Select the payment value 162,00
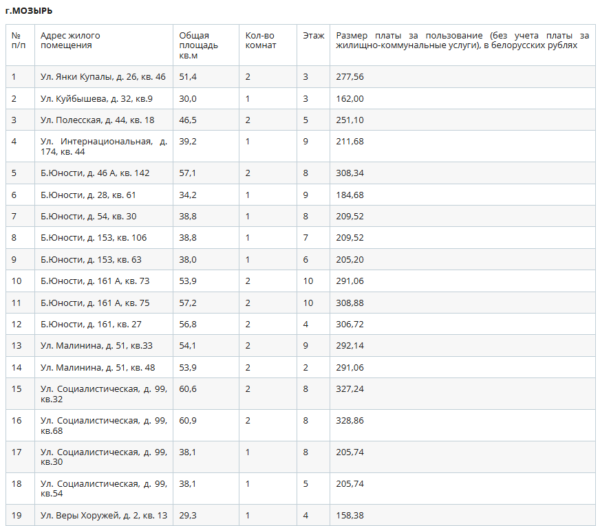Image resolution: width=600 pixels, height=526 pixels. point(350,98)
